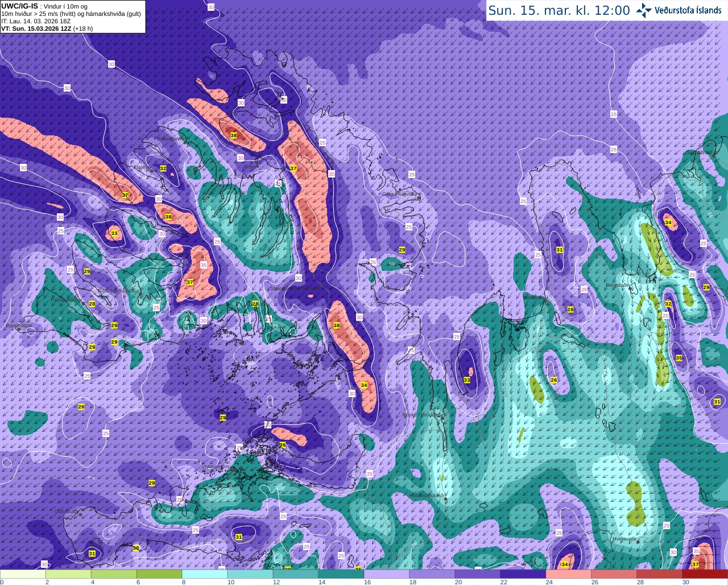Select the 20–22 m/s purple legend swatch
This screenshot has height=586, width=728.
point(478,574)
